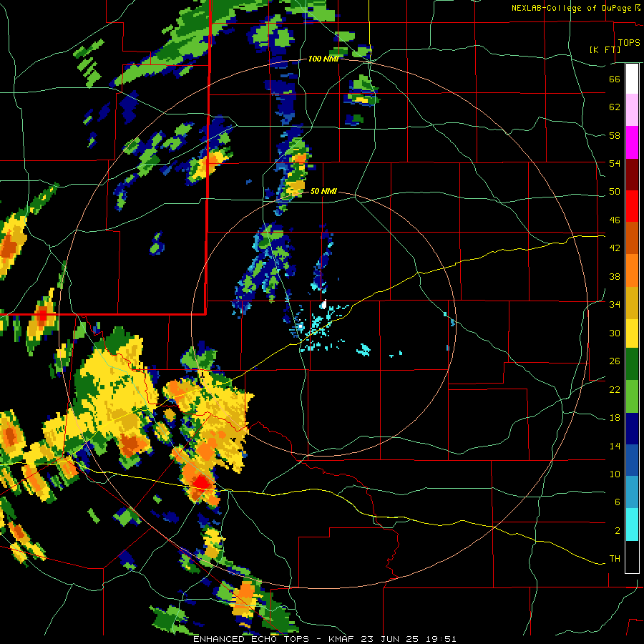Click the orange swatch between 42 and 38
644x644 pixels.
pyautogui.click(x=632, y=270)
